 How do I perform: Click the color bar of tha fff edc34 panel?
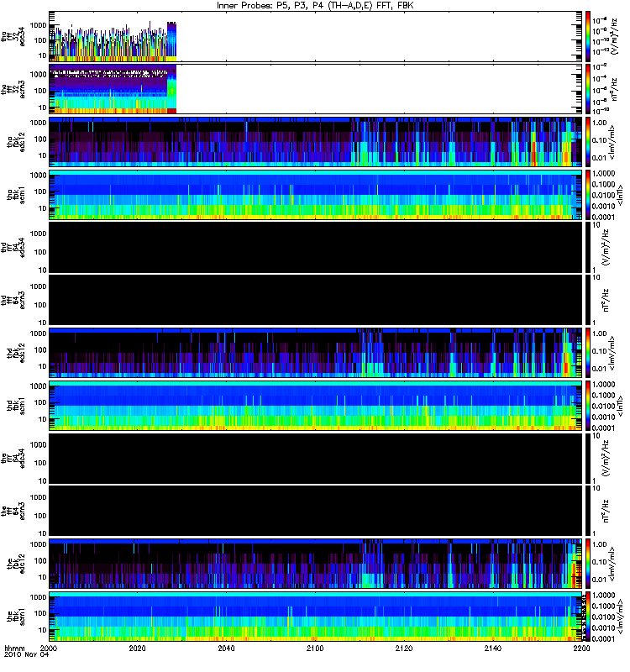[588, 36]
